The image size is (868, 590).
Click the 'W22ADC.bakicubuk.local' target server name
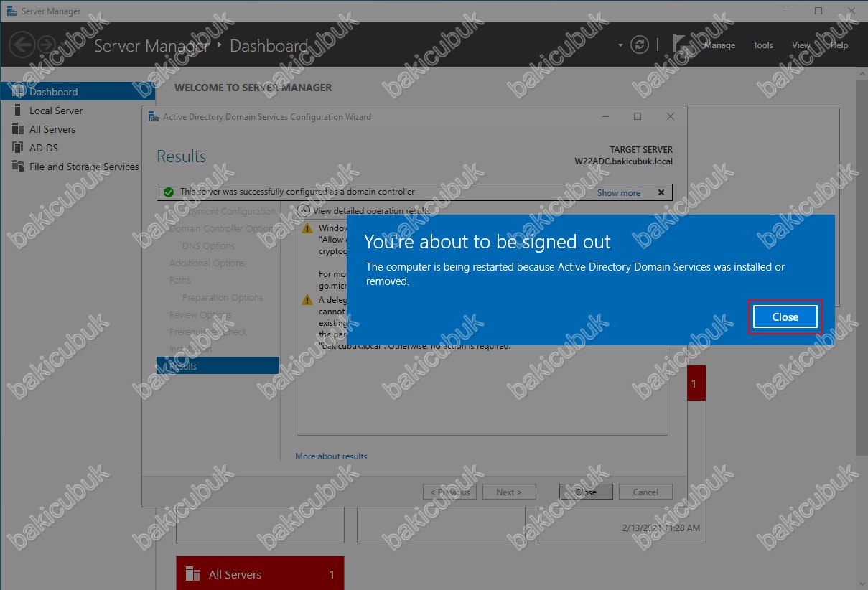click(x=624, y=161)
